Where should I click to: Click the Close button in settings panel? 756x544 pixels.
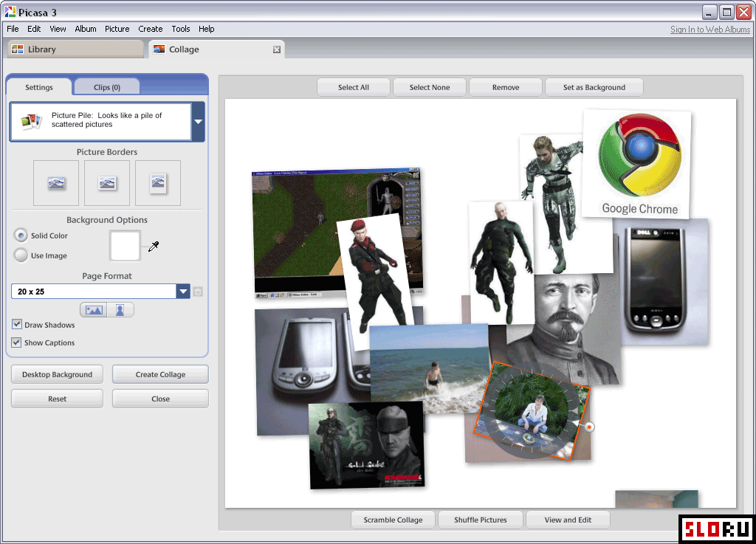(160, 399)
